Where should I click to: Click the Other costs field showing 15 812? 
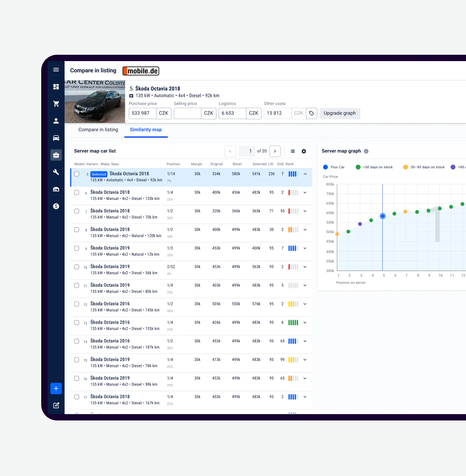[278, 113]
